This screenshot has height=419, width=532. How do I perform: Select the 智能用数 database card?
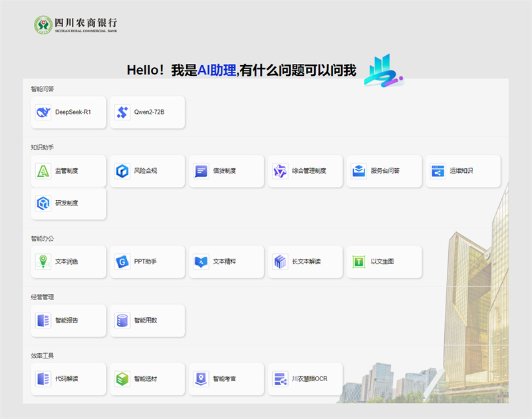pos(147,321)
